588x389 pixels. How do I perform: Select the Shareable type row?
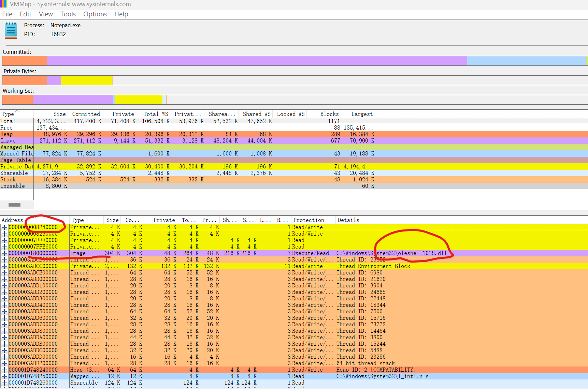[x=294, y=173]
